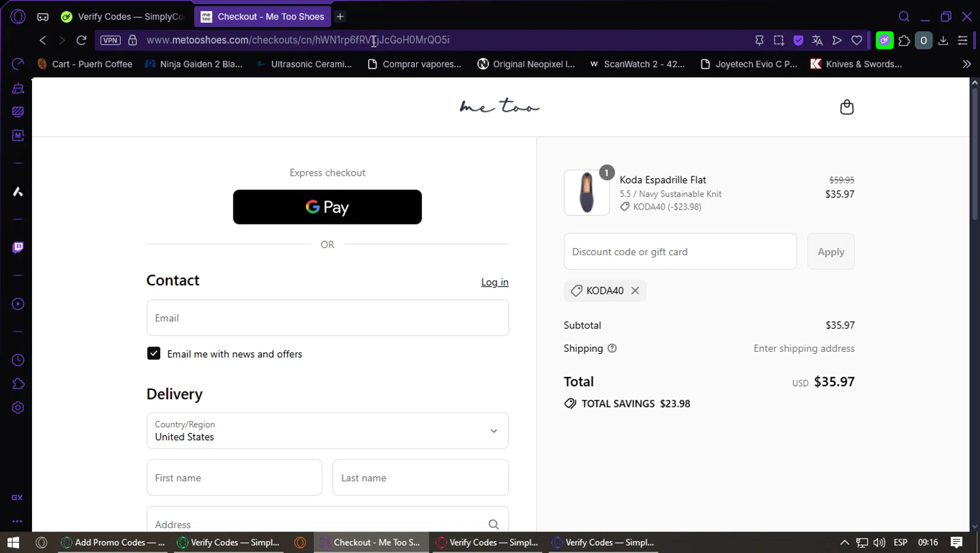Uncheck Email me with news and offers

[x=154, y=353]
